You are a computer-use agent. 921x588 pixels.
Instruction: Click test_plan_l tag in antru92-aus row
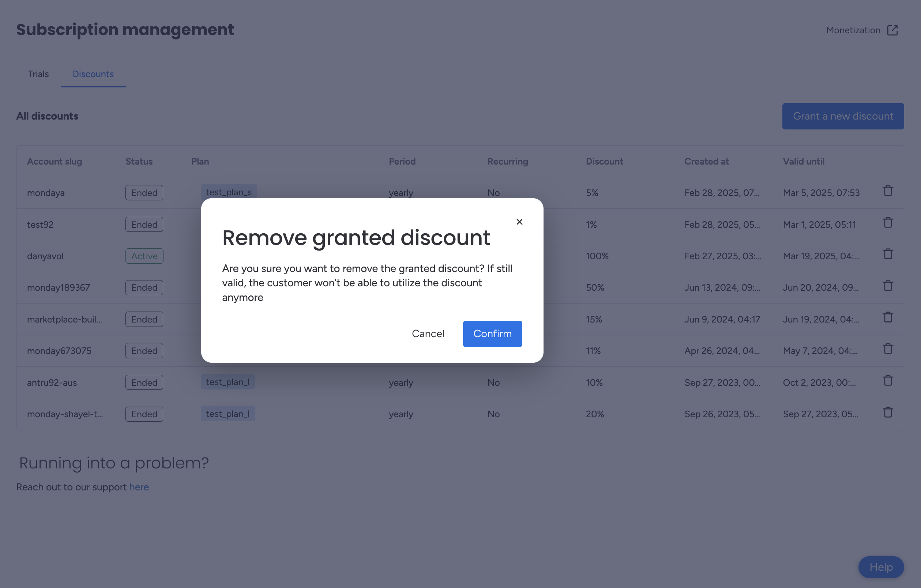[228, 382]
